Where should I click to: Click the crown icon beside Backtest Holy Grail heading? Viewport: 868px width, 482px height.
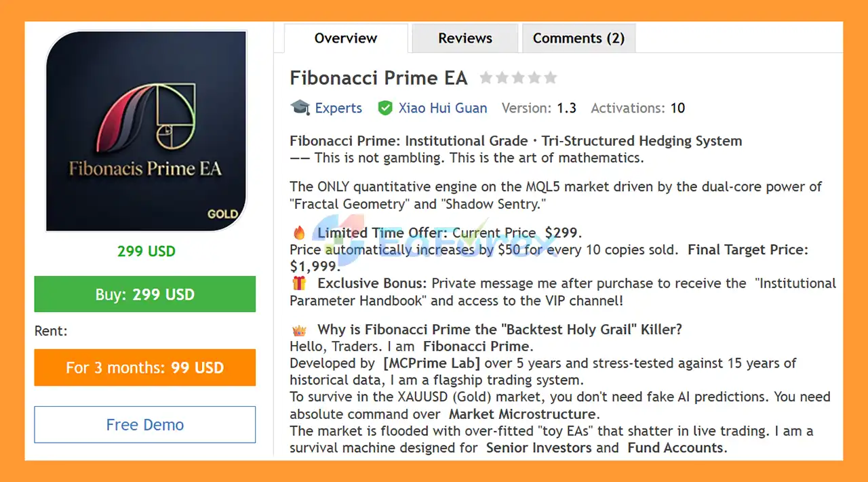click(x=298, y=329)
